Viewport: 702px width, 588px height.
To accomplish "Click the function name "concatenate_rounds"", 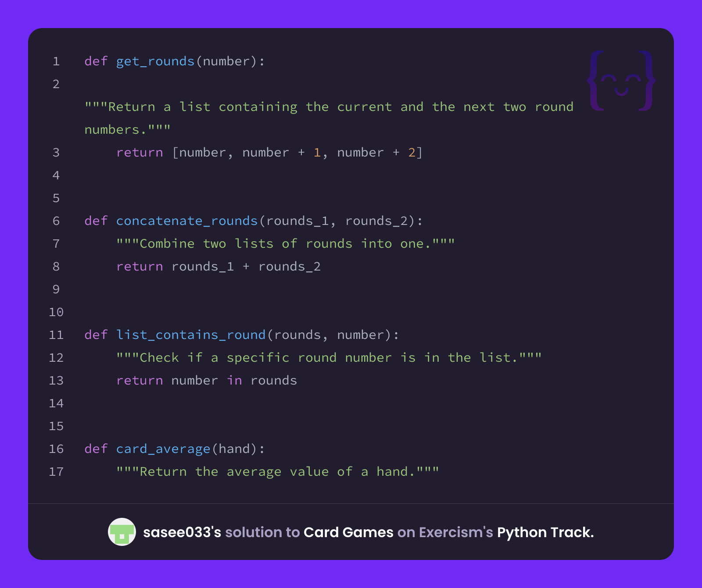I will 187,221.
